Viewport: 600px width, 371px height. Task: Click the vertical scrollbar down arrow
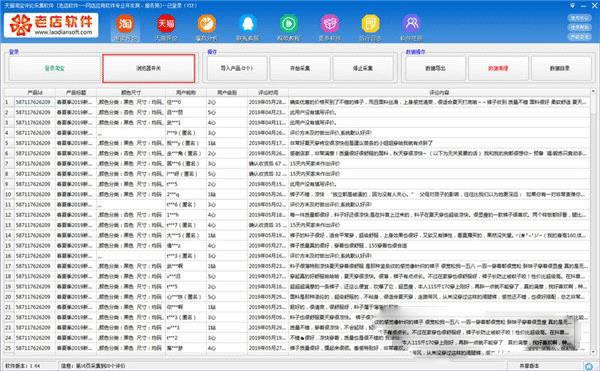pyautogui.click(x=593, y=351)
